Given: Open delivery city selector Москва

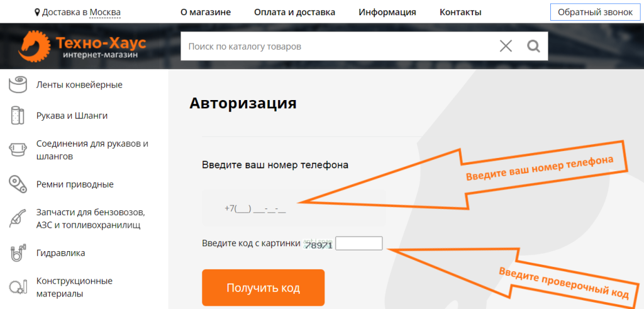Looking at the screenshot, I should click(x=105, y=12).
